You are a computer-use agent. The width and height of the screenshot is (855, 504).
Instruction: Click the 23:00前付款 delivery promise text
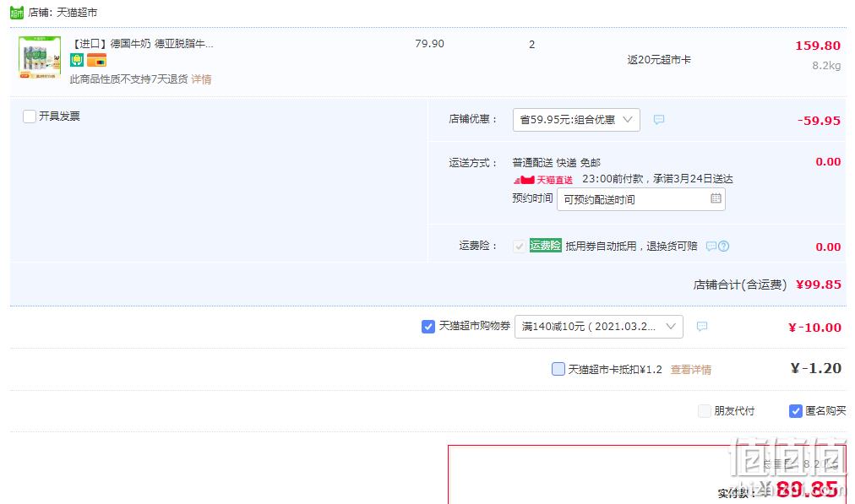tap(657, 179)
